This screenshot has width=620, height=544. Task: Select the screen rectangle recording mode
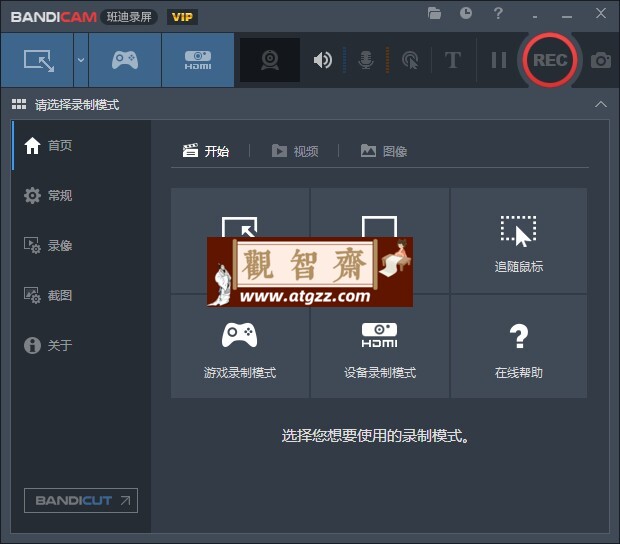(38, 60)
